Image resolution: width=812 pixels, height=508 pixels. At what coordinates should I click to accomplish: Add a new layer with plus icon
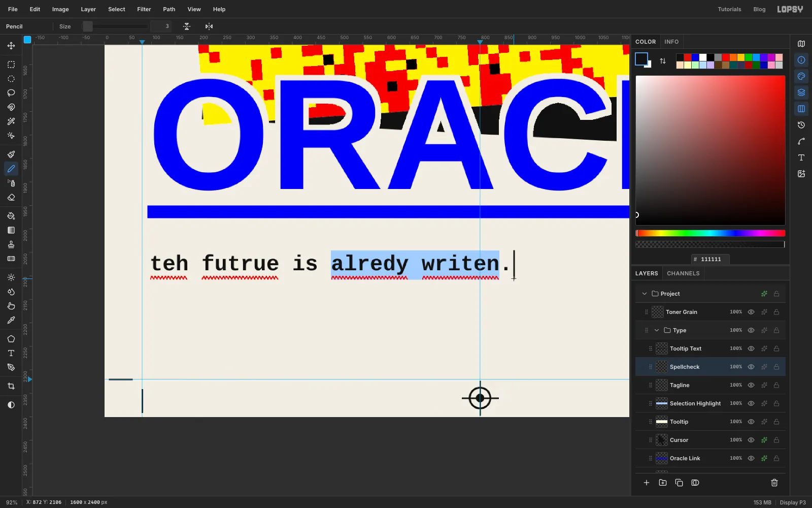tap(647, 483)
